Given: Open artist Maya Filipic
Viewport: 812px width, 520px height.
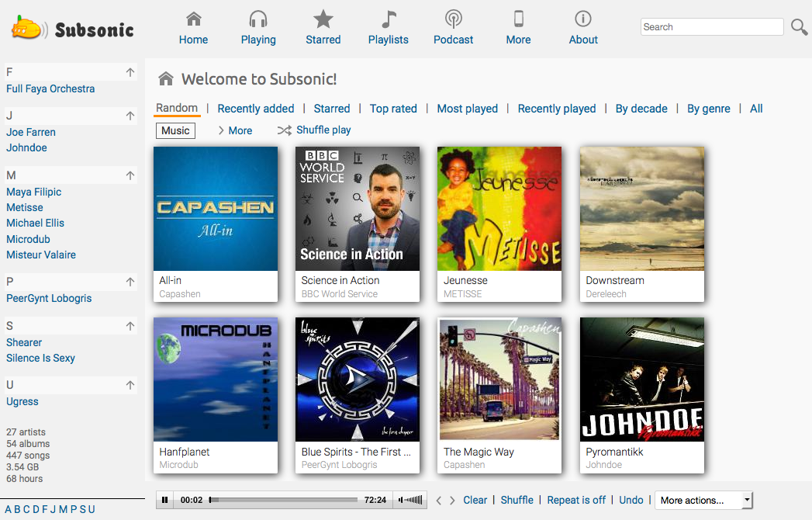Looking at the screenshot, I should click(33, 192).
